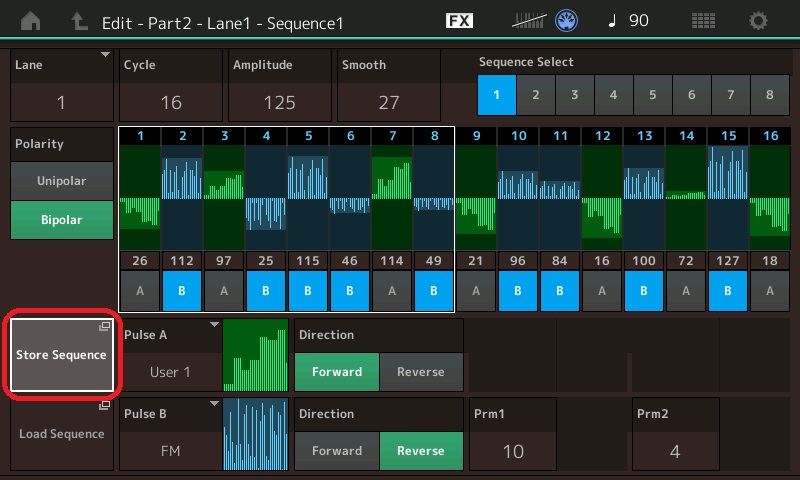Select the Cycle value field

[x=171, y=102]
